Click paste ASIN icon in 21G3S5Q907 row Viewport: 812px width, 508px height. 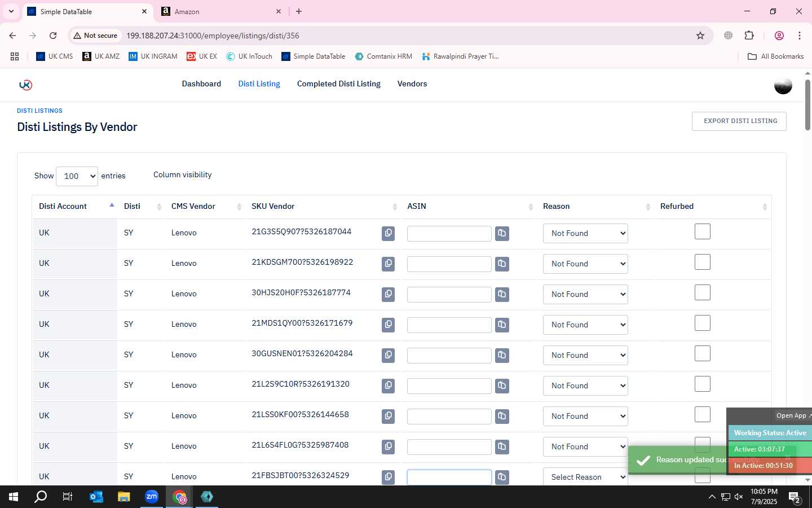coord(502,233)
